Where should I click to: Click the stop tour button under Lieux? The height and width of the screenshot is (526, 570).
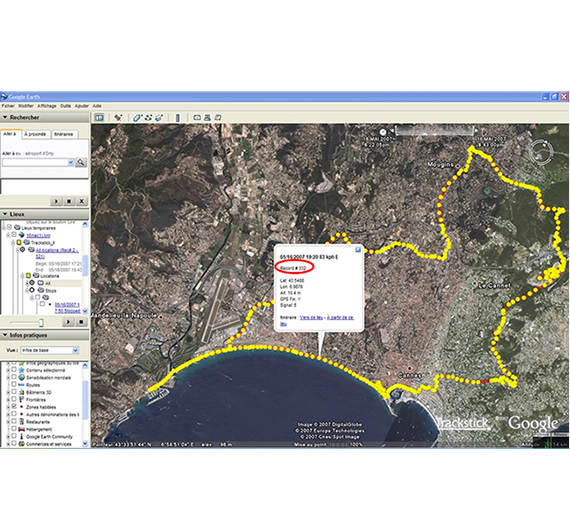[81, 322]
